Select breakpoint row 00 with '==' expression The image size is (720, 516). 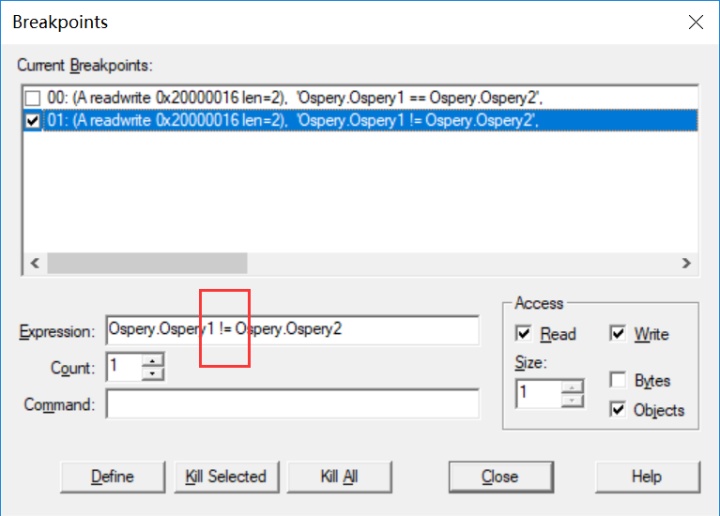[x=360, y=98]
